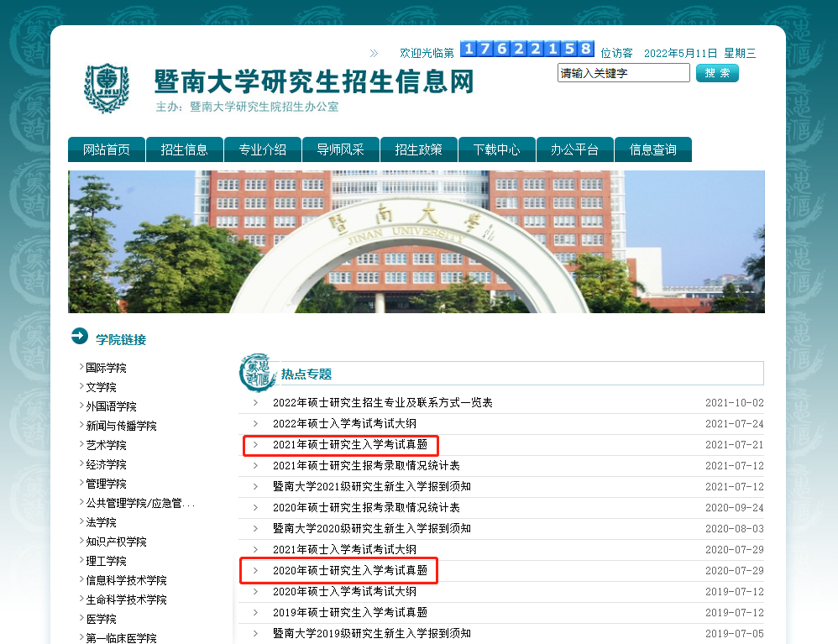
Task: Click the date 2021-07-24
Action: [x=735, y=424]
